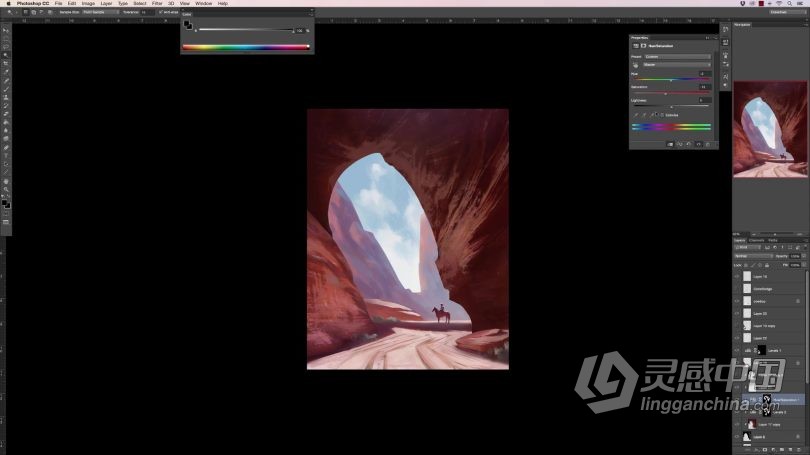Click the link layers icon in Layers footer
This screenshot has height=455, width=810.
747,449
